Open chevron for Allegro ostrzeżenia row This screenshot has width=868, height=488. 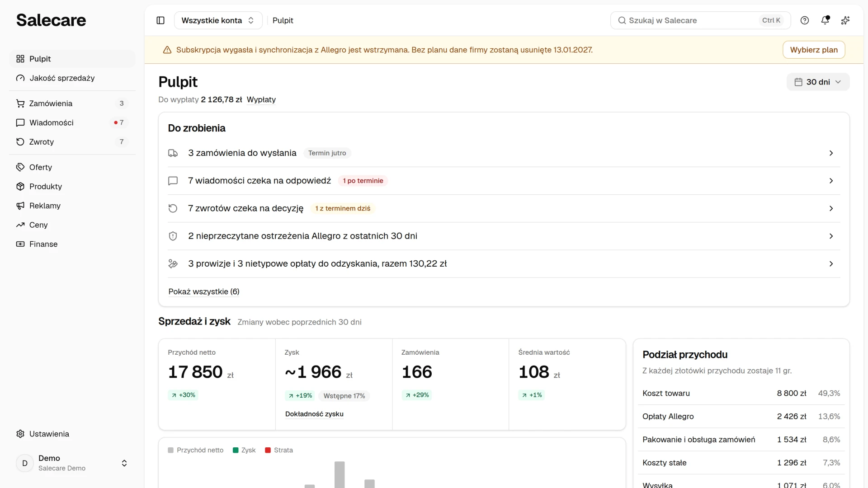831,236
